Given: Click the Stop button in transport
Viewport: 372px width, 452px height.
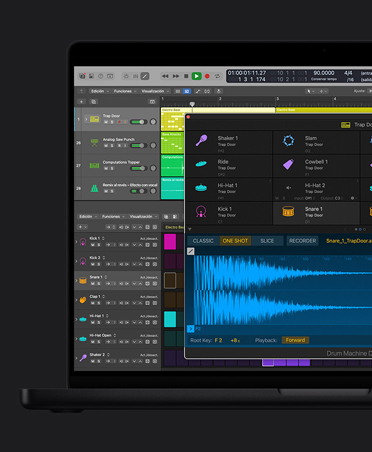Looking at the screenshot, I should tap(186, 76).
